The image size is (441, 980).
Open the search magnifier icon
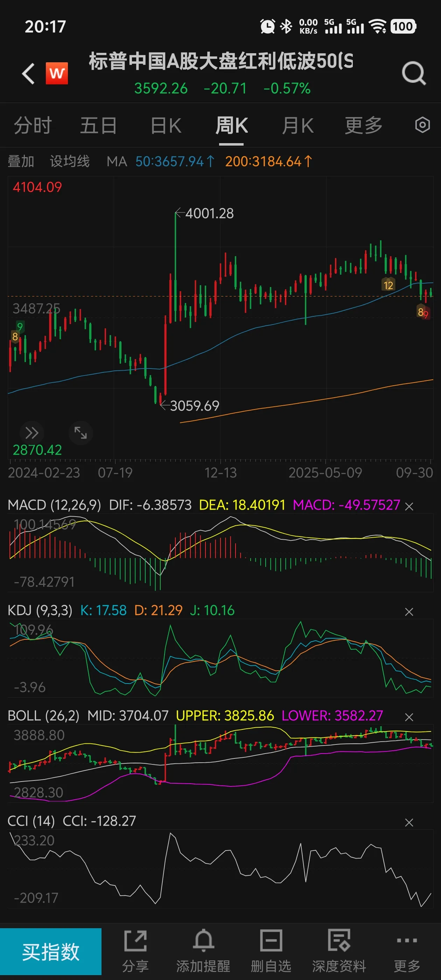click(x=414, y=73)
